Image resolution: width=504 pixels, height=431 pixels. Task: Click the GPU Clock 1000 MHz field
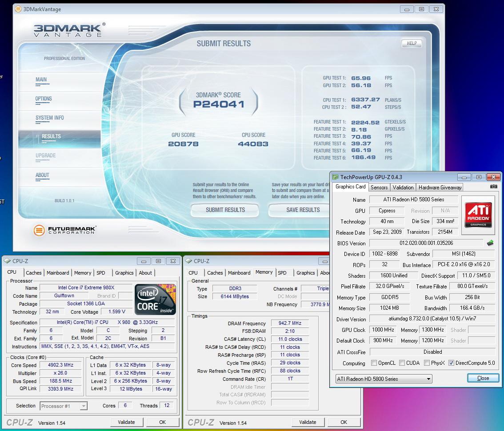click(383, 330)
